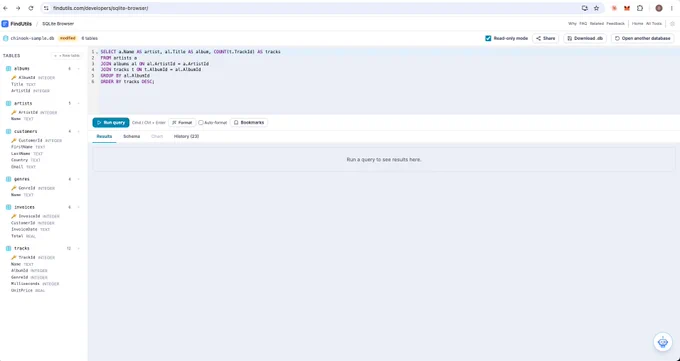Click the InvoiceId primary key icon
This screenshot has height=361, width=680.
tap(14, 216)
